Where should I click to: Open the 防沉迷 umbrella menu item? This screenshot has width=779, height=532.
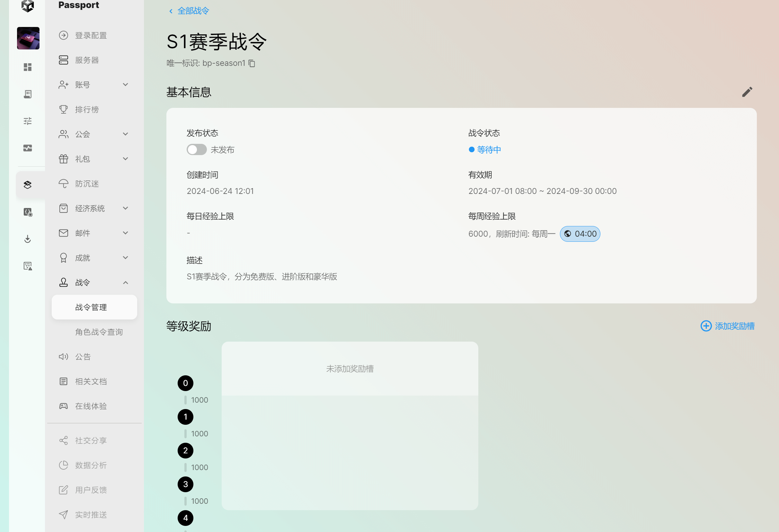click(x=86, y=184)
